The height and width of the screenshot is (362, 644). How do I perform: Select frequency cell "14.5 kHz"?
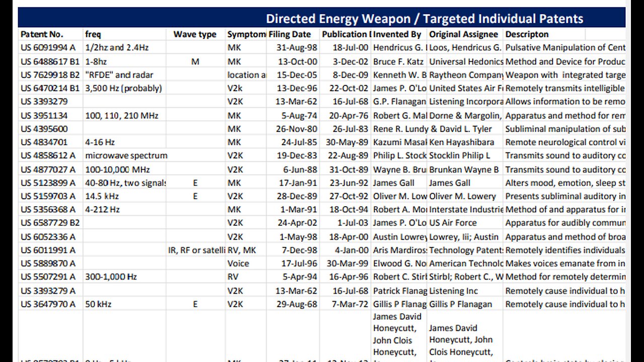pyautogui.click(x=102, y=197)
